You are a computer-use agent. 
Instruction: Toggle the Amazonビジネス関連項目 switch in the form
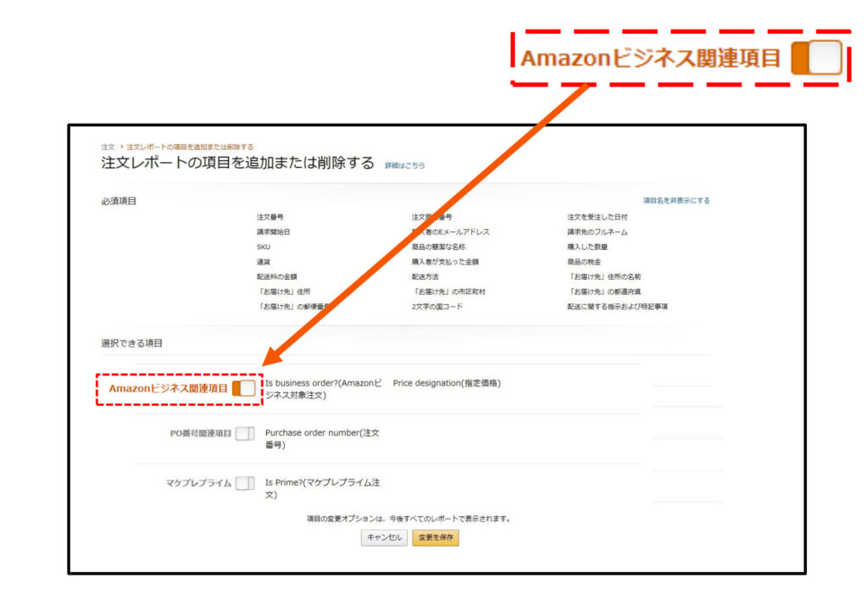[x=243, y=388]
